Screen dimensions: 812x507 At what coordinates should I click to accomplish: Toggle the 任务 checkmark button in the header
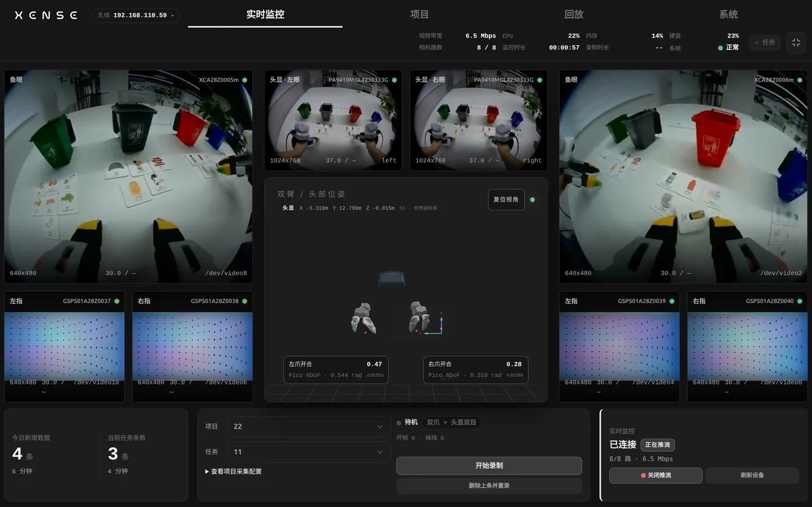click(x=764, y=42)
